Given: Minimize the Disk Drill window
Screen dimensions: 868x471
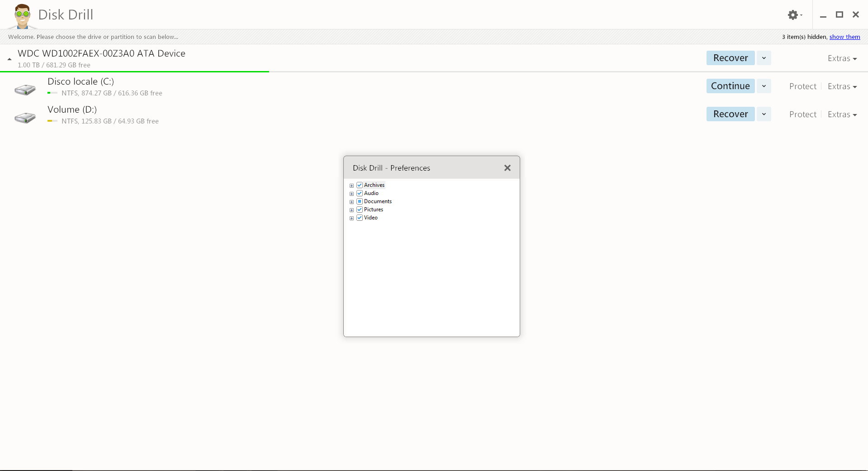Looking at the screenshot, I should pyautogui.click(x=823, y=15).
